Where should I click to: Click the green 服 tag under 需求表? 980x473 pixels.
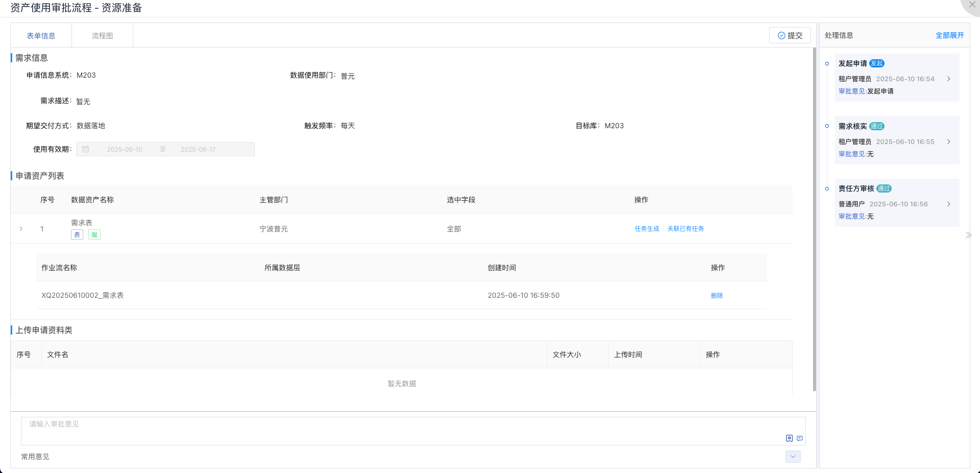point(94,235)
